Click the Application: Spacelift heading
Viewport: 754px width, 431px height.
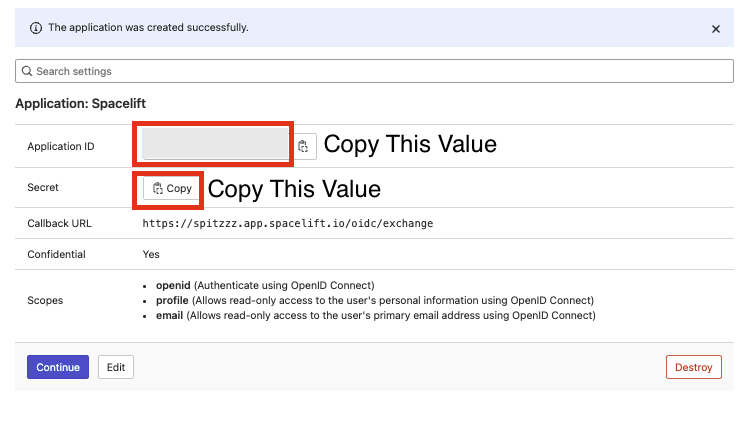(81, 103)
